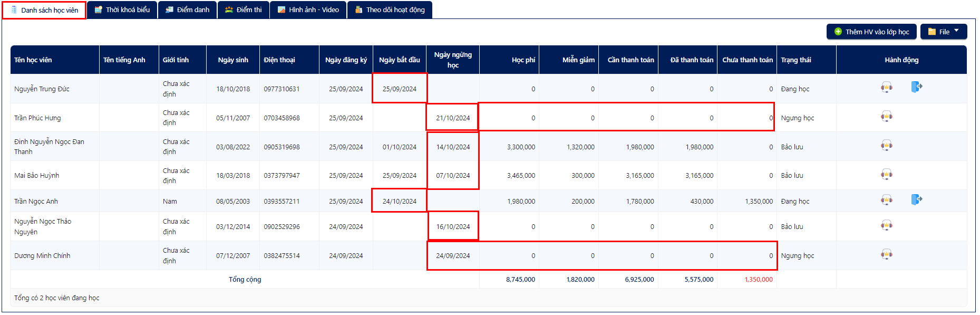Click the headset icon for Mai Bảo Huỳnh
Image resolution: width=980 pixels, height=315 pixels.
(887, 175)
